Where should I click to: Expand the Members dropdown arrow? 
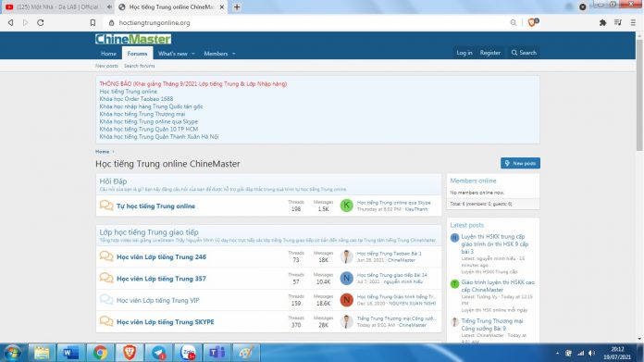[234, 54]
